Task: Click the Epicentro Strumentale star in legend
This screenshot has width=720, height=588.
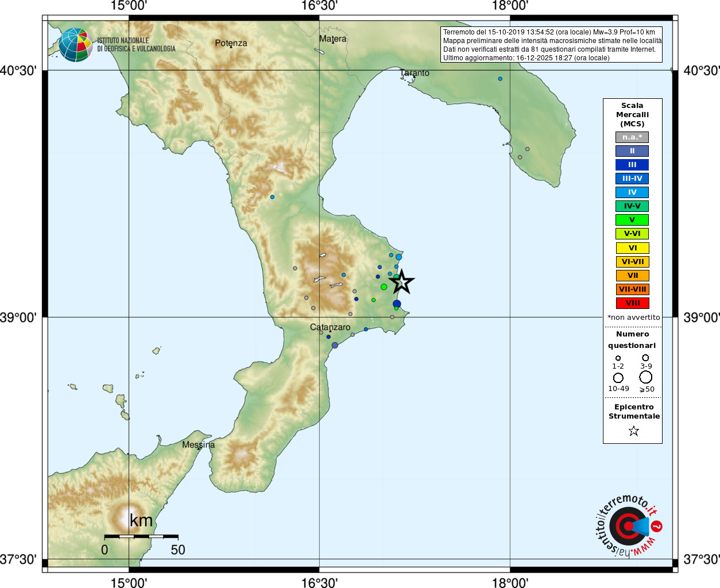Action: (633, 431)
